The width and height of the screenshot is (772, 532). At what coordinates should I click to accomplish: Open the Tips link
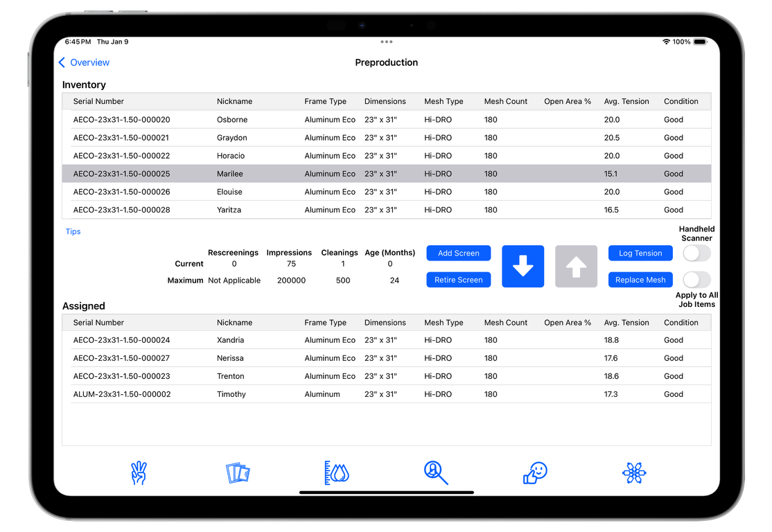tap(73, 231)
